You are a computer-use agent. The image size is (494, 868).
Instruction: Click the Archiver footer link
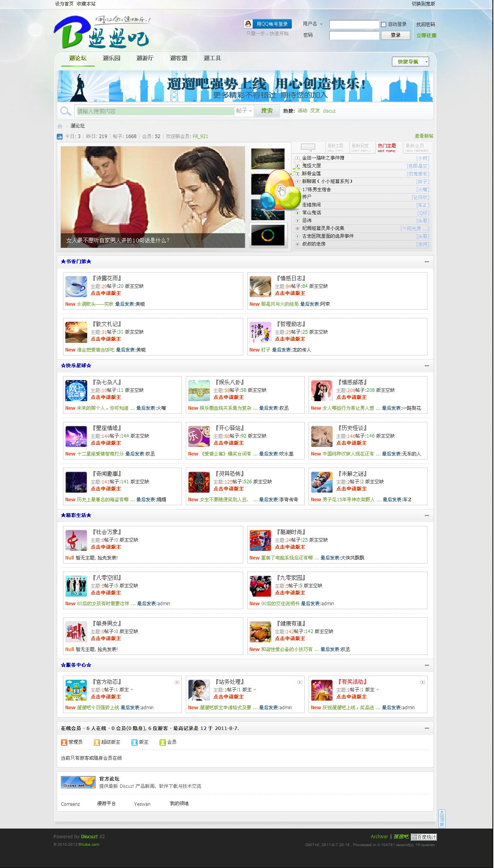click(379, 837)
